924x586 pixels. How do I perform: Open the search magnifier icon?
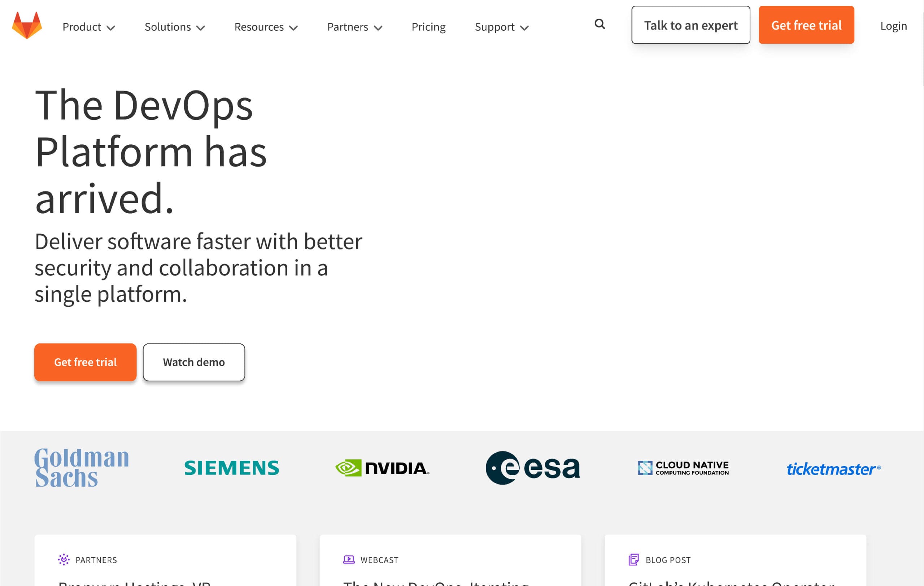pos(600,24)
